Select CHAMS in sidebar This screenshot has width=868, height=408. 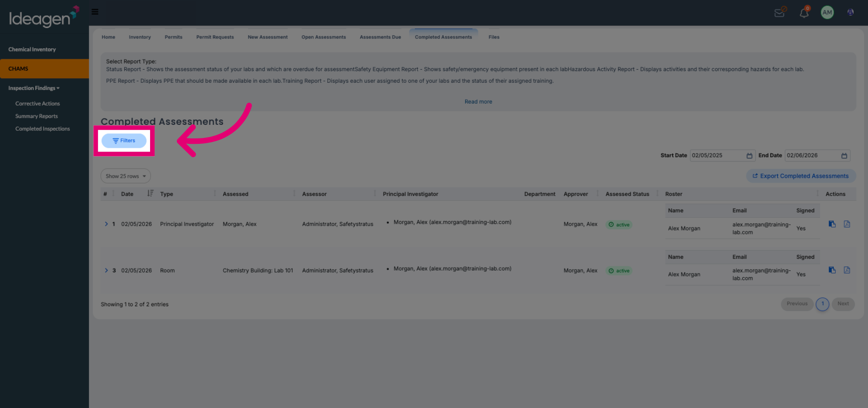point(44,69)
